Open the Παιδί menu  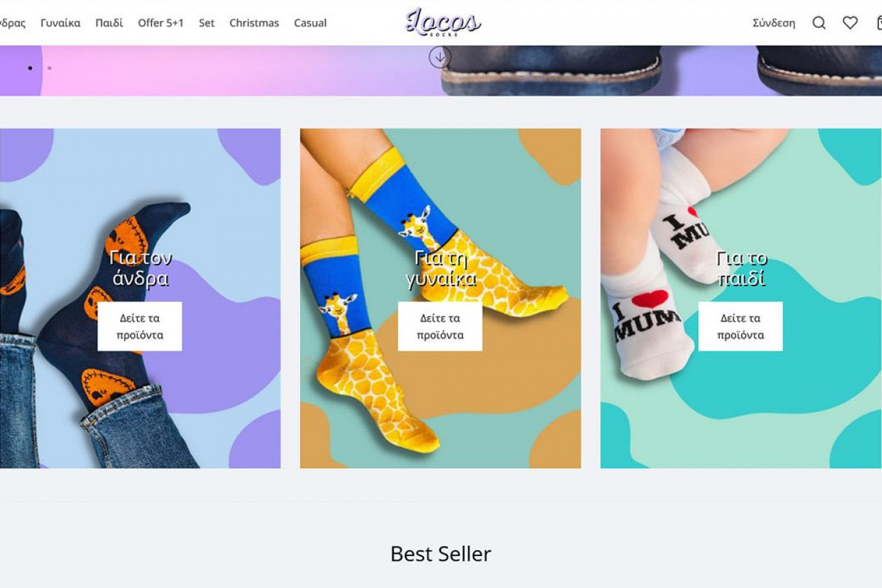(x=109, y=23)
